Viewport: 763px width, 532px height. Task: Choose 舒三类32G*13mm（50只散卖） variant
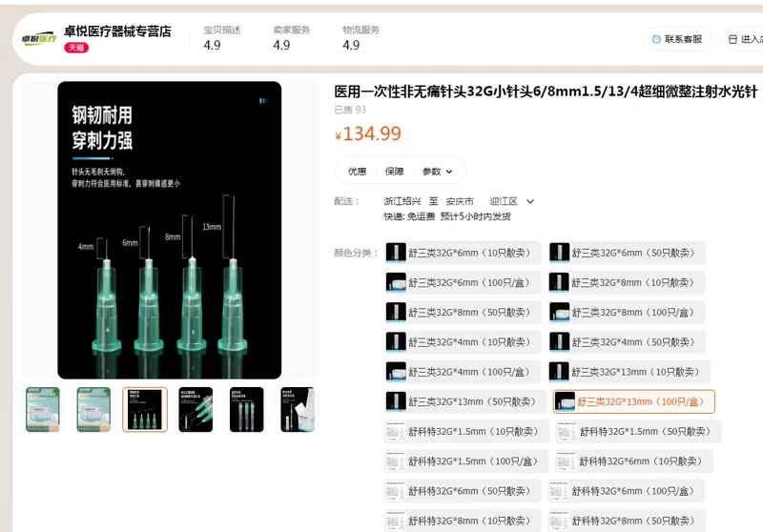click(x=465, y=401)
